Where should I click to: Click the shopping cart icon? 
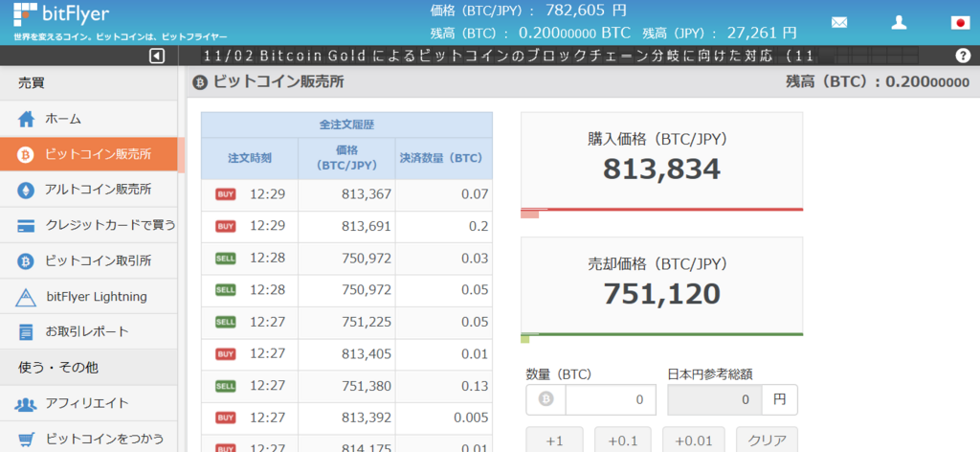tap(26, 439)
